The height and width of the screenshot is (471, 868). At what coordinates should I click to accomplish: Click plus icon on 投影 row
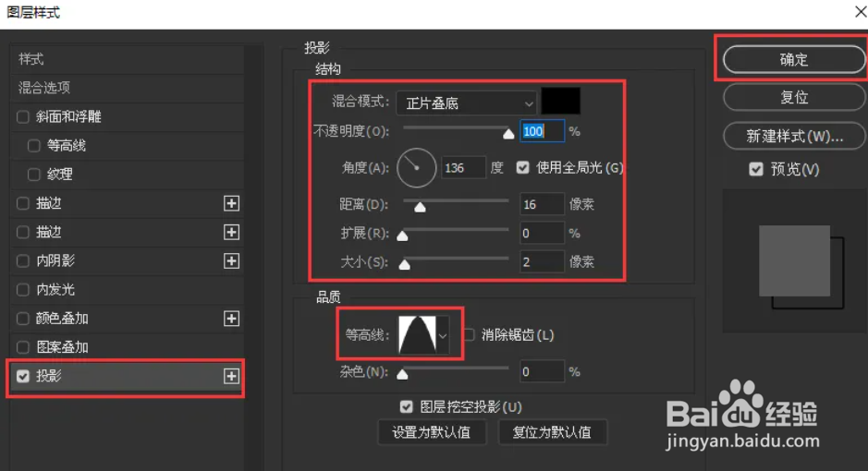point(231,376)
